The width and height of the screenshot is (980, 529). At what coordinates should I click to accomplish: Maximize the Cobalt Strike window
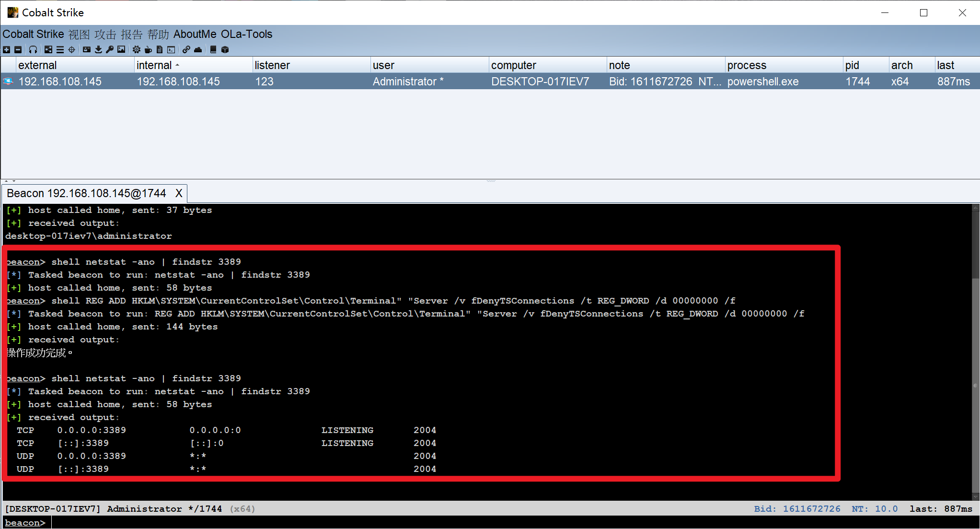pyautogui.click(x=923, y=13)
